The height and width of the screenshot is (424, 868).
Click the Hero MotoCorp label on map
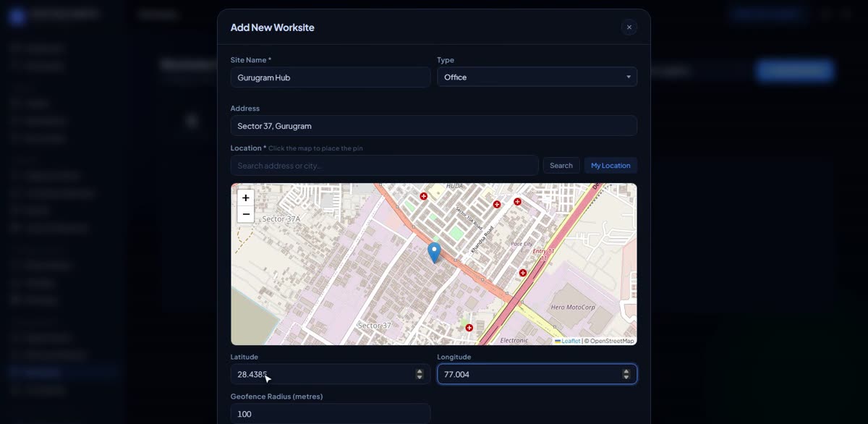click(572, 308)
